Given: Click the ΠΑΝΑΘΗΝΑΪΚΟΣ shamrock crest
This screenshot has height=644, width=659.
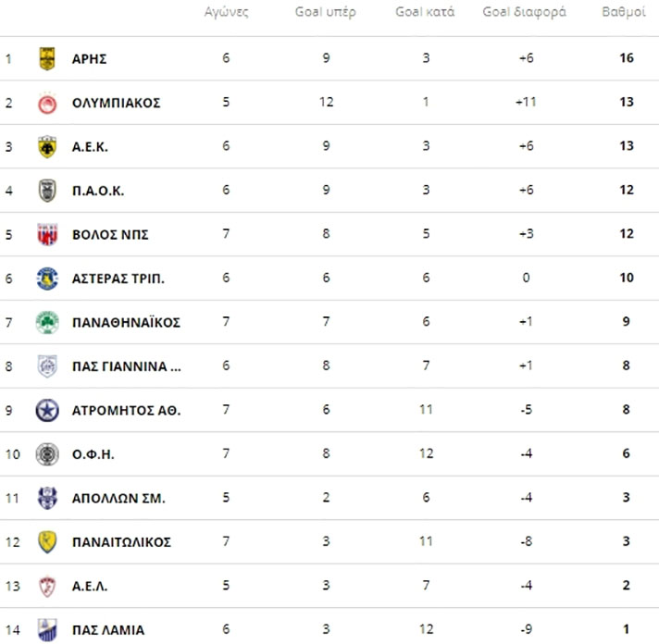Looking at the screenshot, I should (x=47, y=323).
